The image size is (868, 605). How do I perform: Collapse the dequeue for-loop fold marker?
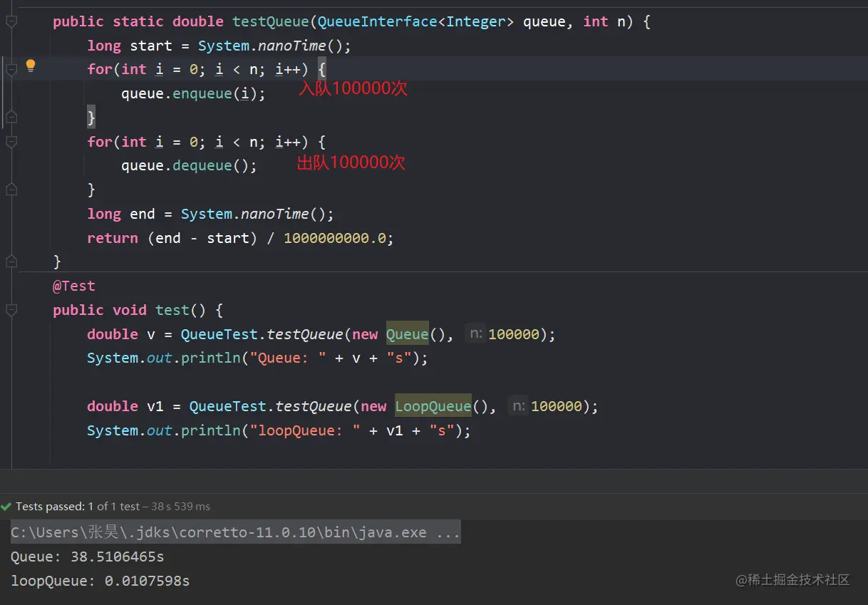(x=11, y=142)
